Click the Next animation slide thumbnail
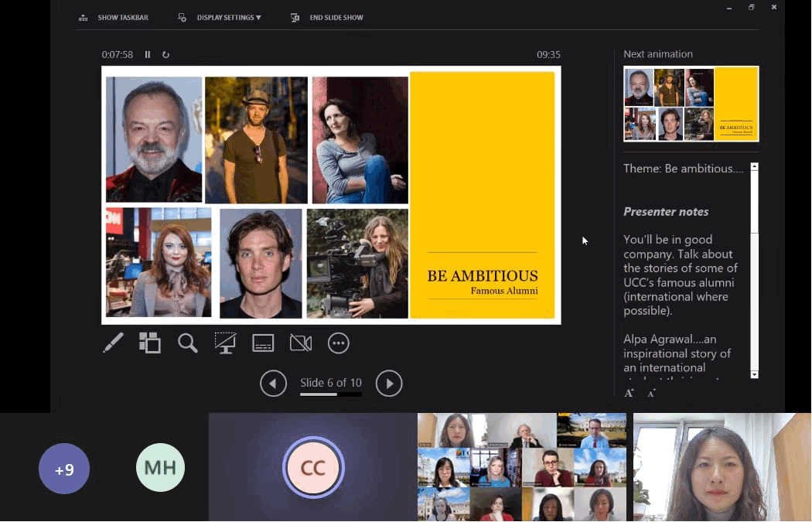The height and width of the screenshot is (522, 812). (691, 104)
